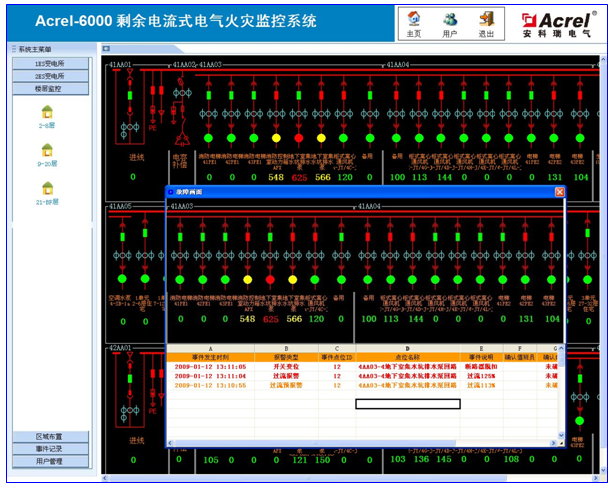Click the 断路器脱扣 description cell
The height and width of the screenshot is (490, 613).
pyautogui.click(x=481, y=367)
